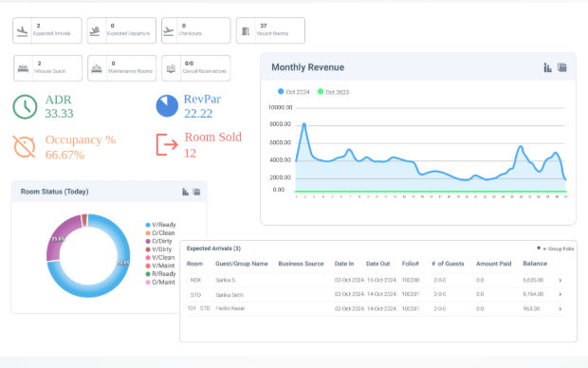Toggle V/Ready in the room status legend
Viewport: 588px width, 368px height.
coord(160,225)
